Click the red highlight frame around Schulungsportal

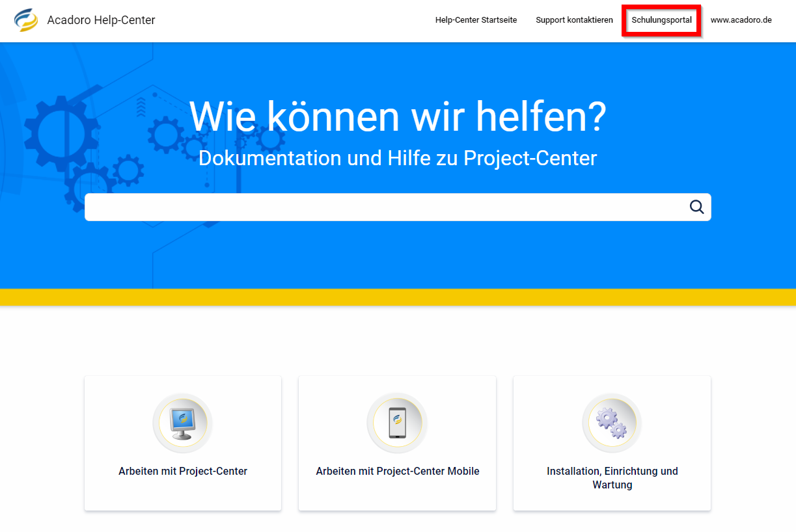coord(661,7)
